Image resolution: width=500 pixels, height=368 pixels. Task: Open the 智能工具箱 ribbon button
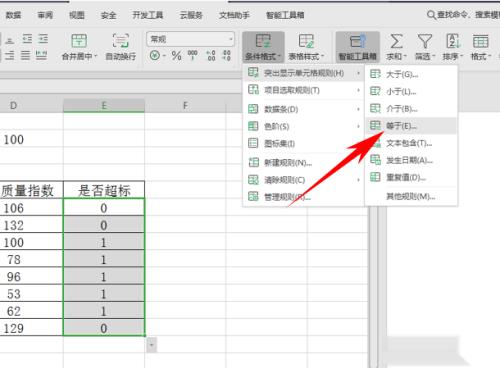click(x=358, y=47)
